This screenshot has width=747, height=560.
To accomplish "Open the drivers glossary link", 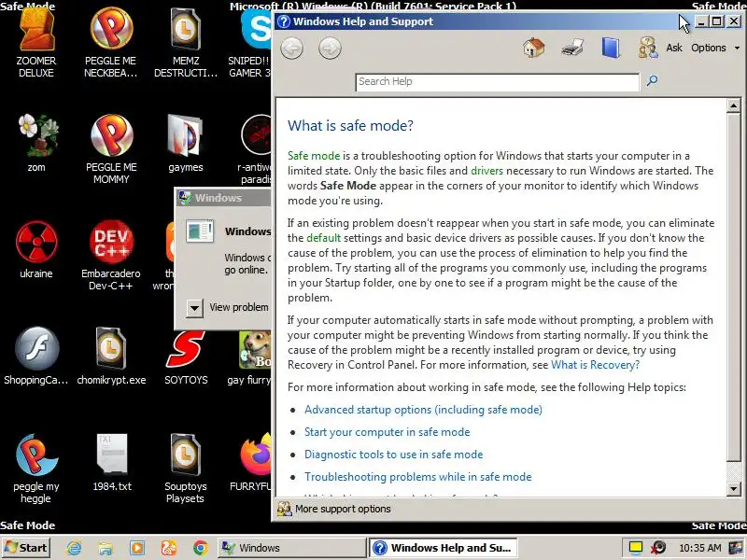I will (x=486, y=171).
